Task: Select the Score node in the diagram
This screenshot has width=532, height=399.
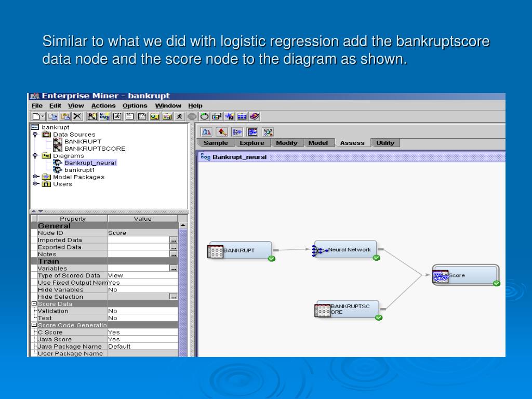Action: (x=465, y=275)
